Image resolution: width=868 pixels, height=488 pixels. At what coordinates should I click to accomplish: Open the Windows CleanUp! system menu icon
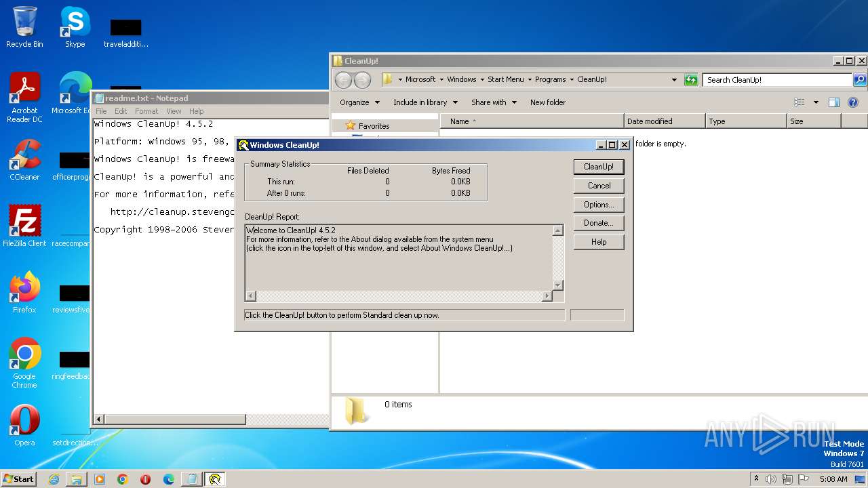tap(243, 145)
